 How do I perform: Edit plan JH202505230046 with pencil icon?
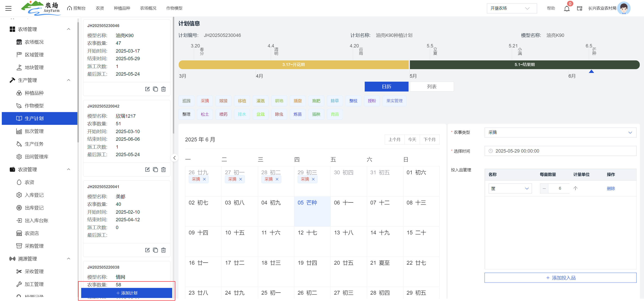point(147,89)
